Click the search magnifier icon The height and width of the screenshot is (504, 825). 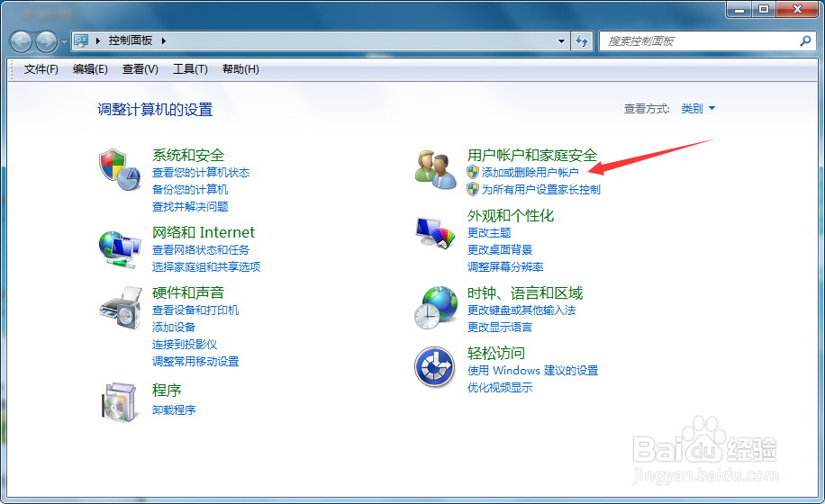pos(805,40)
